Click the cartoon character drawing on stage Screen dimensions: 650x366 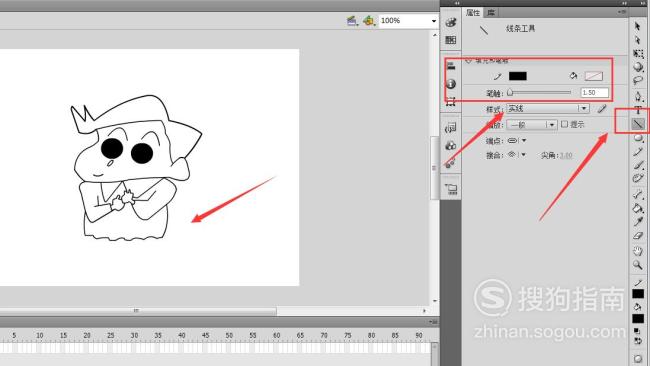[x=136, y=168]
